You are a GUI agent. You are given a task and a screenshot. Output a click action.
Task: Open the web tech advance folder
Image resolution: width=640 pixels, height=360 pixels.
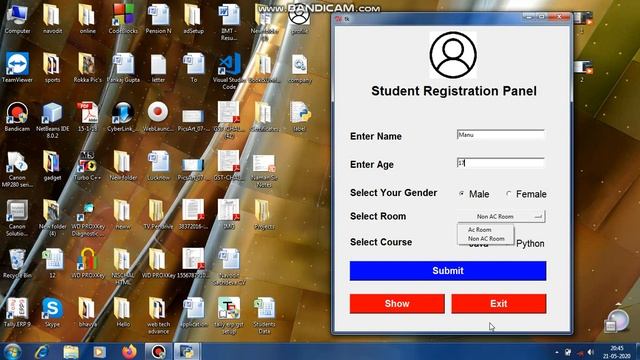[x=158, y=316]
